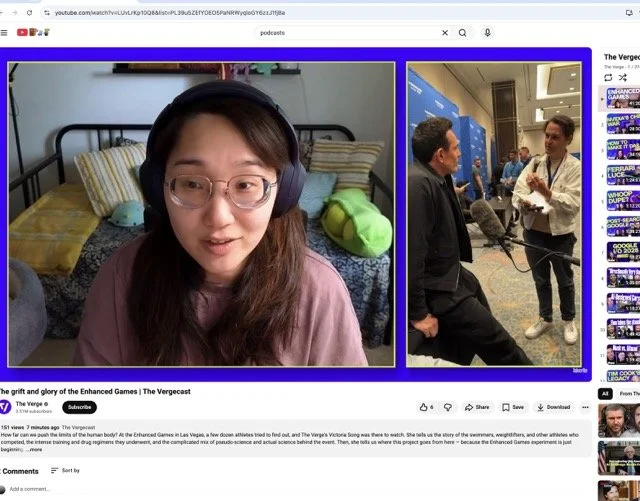
Task: Click the YouTube URL in the address bar
Action: 170,13
